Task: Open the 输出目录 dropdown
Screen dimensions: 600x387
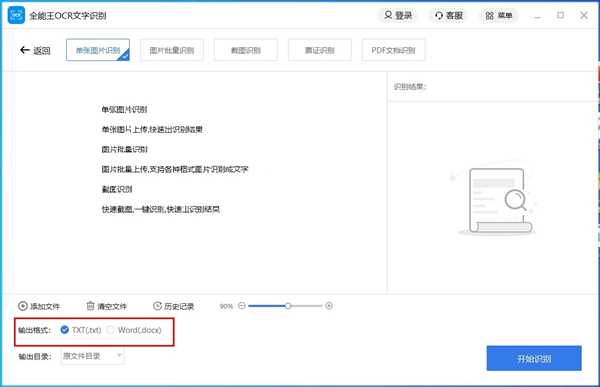Action: [92, 356]
